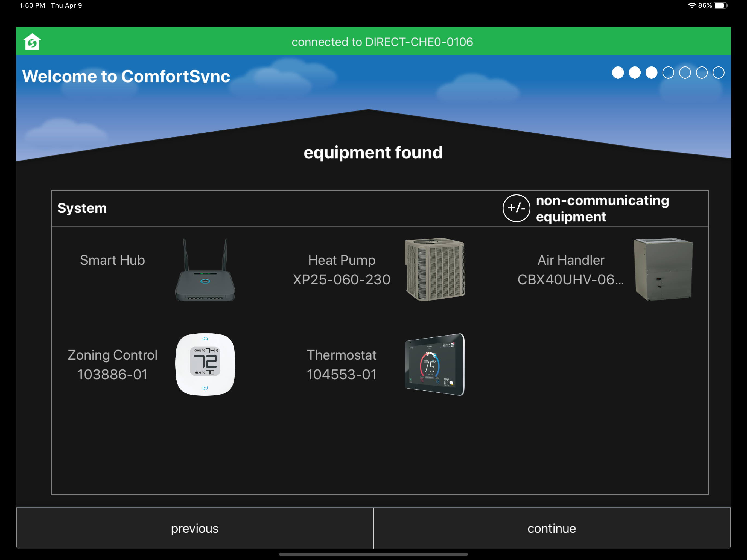Select the Zoning Control device image
The image size is (747, 560).
coord(205,364)
